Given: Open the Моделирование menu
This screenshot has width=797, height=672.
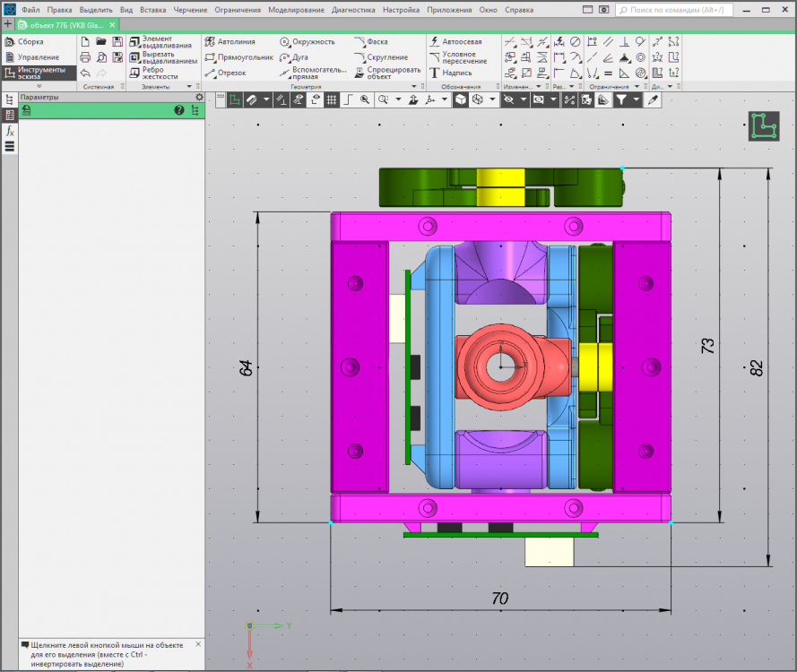Looking at the screenshot, I should point(296,10).
